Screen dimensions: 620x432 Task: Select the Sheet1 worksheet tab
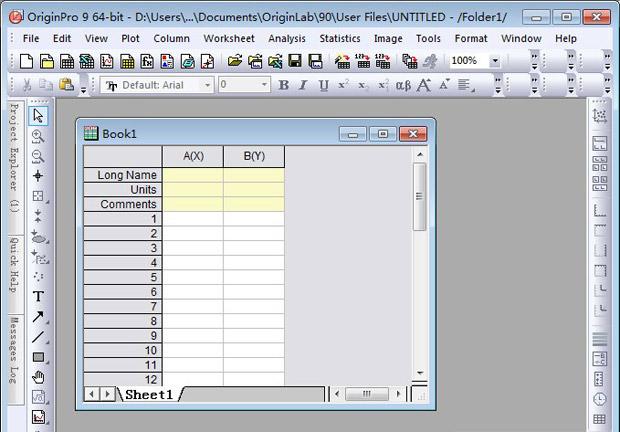(x=149, y=394)
